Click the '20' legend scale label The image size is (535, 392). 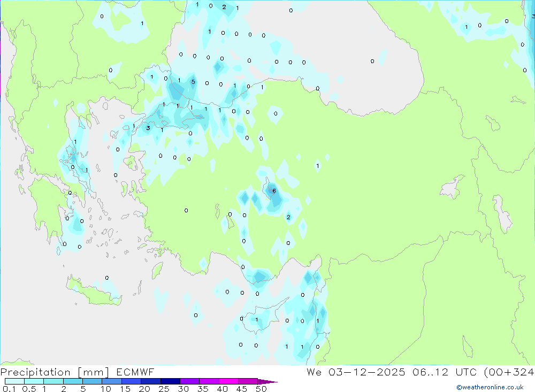coord(144,389)
